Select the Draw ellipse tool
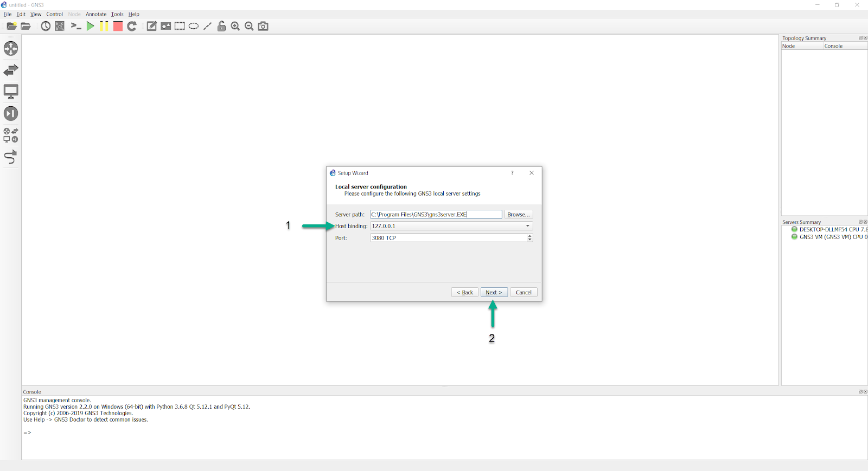Image resolution: width=868 pixels, height=471 pixels. click(194, 26)
